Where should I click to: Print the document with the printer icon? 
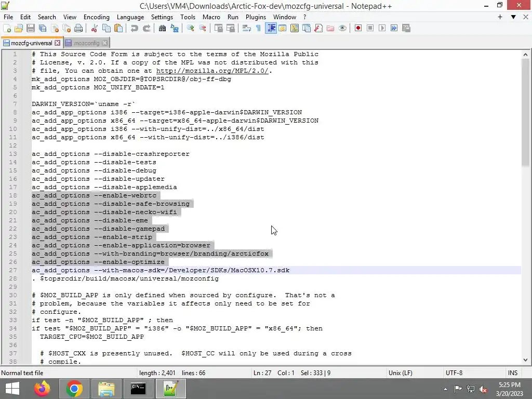tap(78, 28)
